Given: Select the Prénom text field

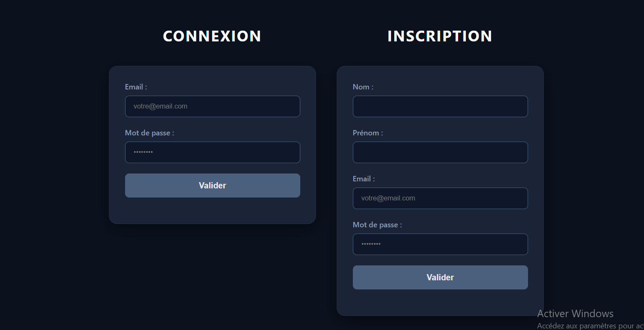Looking at the screenshot, I should click(x=440, y=152).
